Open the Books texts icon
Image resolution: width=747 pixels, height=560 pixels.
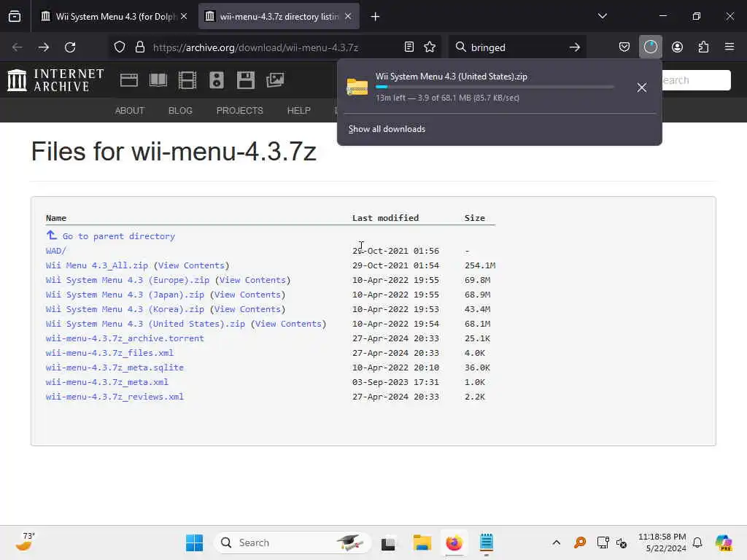pyautogui.click(x=158, y=80)
